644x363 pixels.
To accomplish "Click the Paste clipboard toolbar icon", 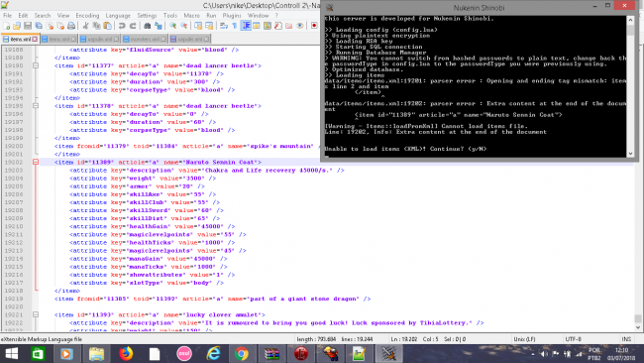I will (107, 26).
